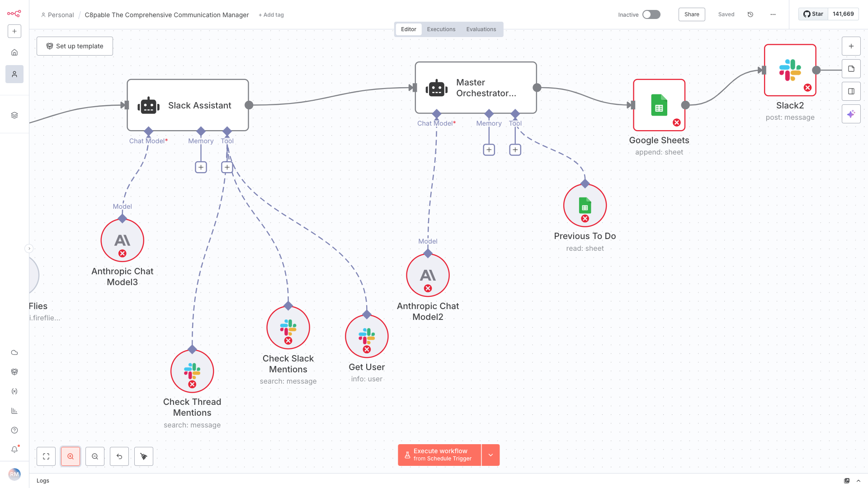868x488 pixels.
Task: Toggle the focus panel icon on right
Action: click(x=851, y=91)
